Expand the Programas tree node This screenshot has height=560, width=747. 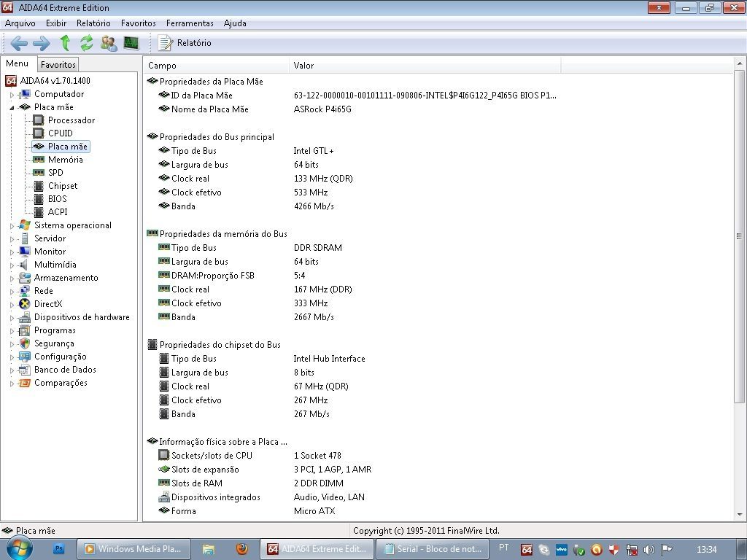click(x=12, y=331)
